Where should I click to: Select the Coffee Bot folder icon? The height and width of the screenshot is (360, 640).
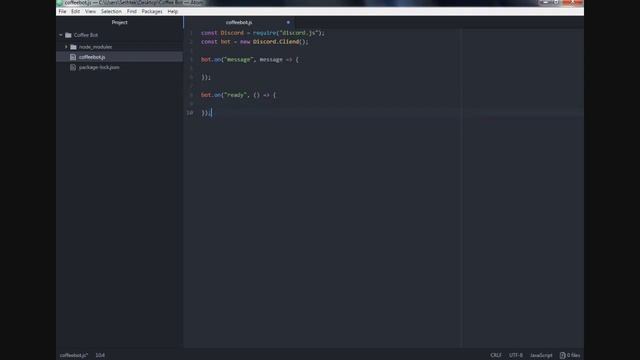click(x=68, y=35)
